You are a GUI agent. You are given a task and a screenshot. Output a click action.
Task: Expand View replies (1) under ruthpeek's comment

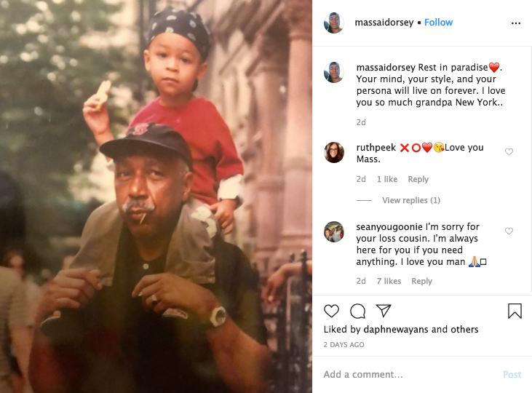point(411,200)
